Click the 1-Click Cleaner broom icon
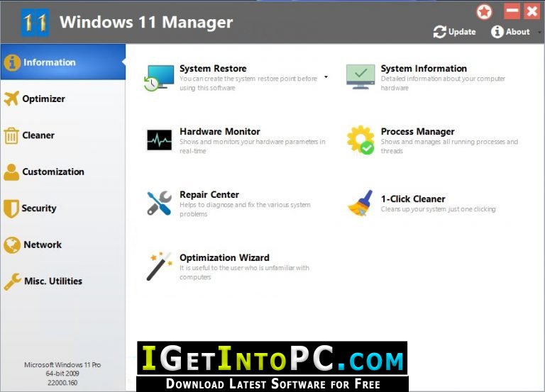 360,203
